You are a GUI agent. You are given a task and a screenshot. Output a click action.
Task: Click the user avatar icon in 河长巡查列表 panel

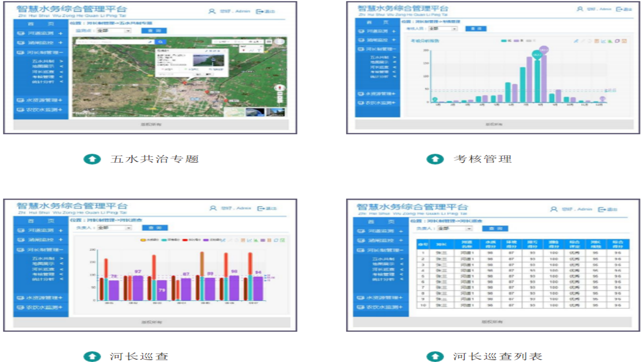554,209
